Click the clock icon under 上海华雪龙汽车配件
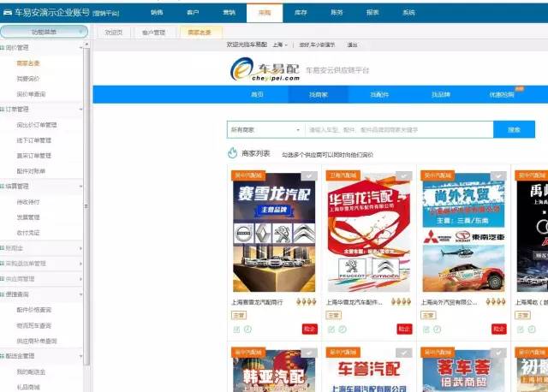 (342, 330)
